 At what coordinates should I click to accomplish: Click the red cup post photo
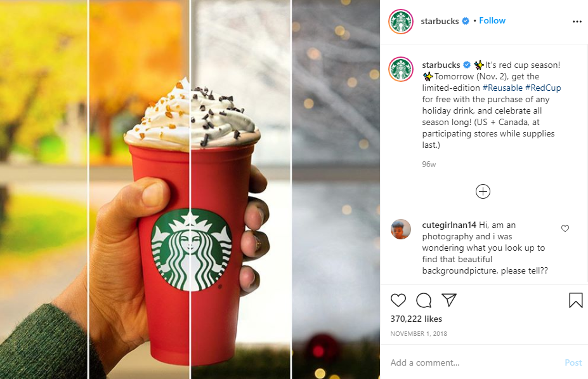click(x=190, y=189)
